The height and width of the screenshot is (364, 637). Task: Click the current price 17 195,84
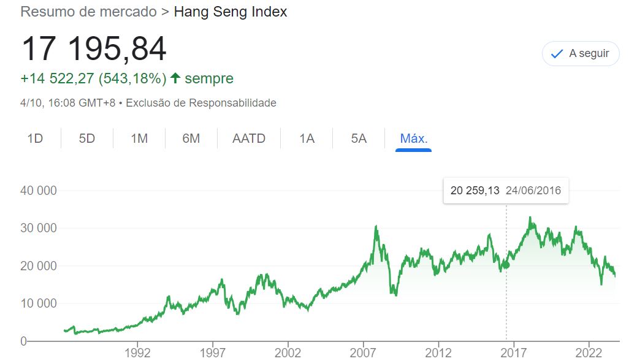pyautogui.click(x=94, y=49)
